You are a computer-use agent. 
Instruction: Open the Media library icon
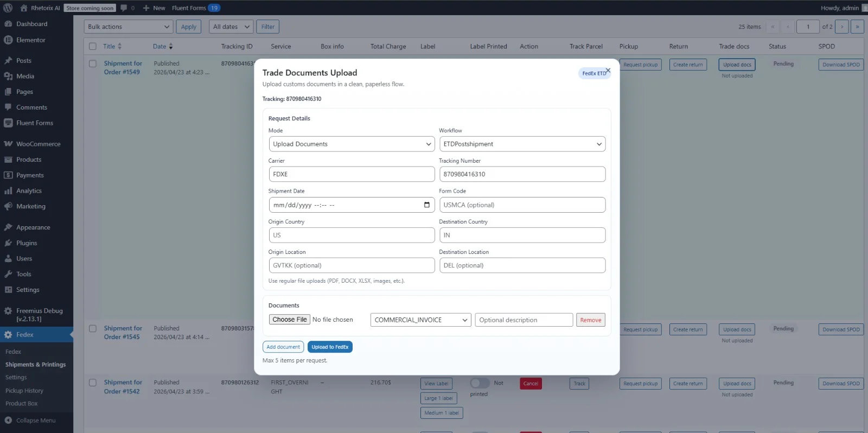pyautogui.click(x=8, y=76)
